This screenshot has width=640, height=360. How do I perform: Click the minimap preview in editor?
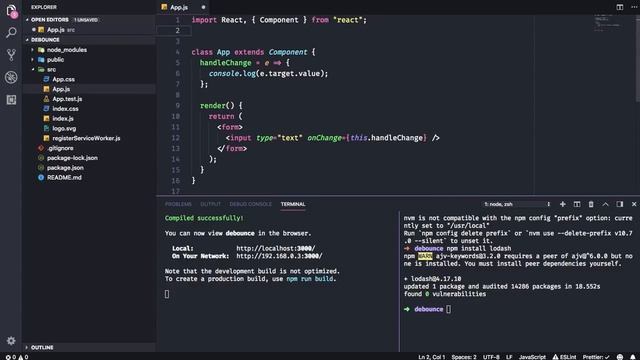[x=607, y=22]
